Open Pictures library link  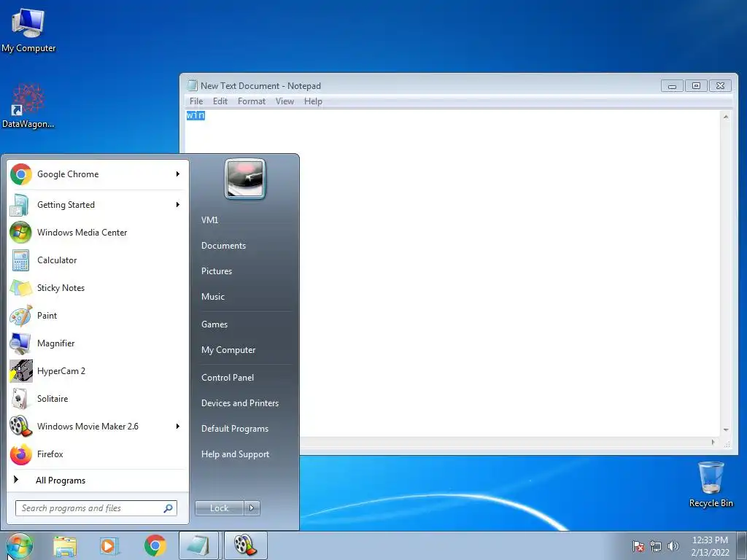click(x=216, y=271)
